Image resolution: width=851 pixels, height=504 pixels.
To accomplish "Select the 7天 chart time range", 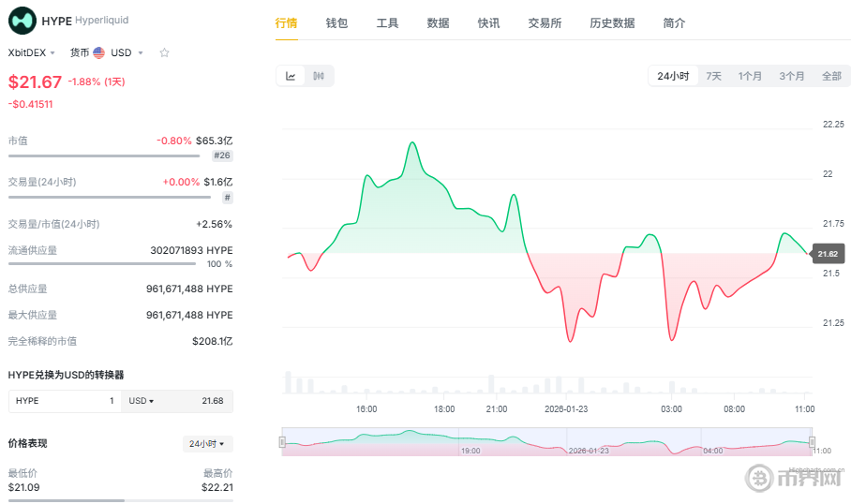I will coord(713,76).
